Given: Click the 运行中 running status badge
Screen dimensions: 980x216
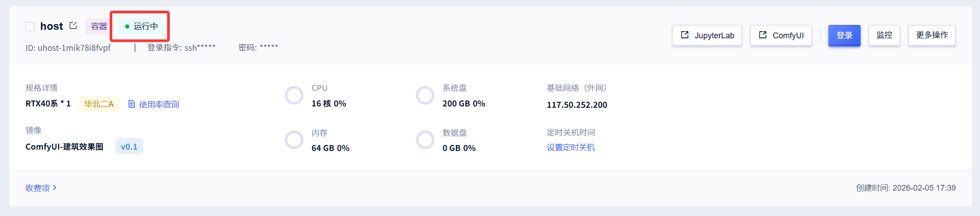Looking at the screenshot, I should tap(141, 26).
